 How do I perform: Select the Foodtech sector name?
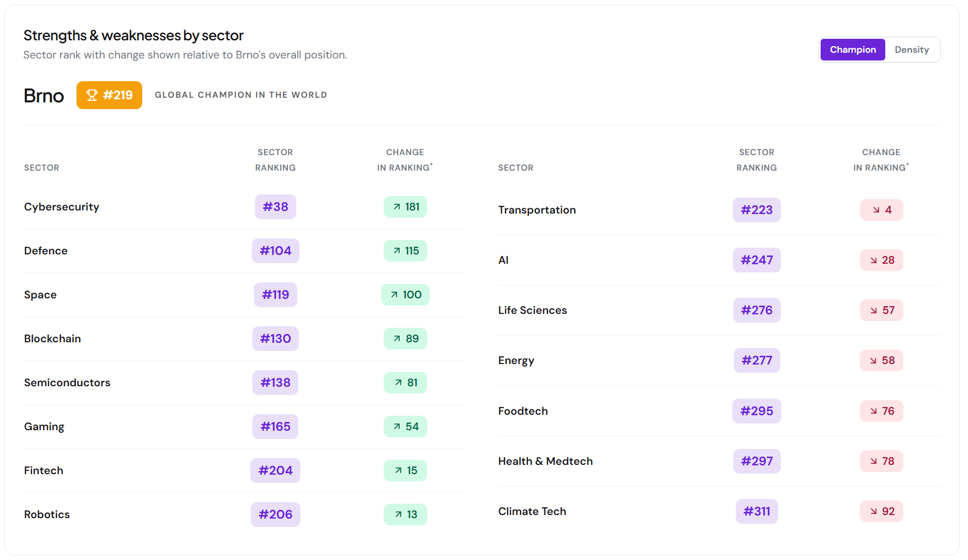523,411
